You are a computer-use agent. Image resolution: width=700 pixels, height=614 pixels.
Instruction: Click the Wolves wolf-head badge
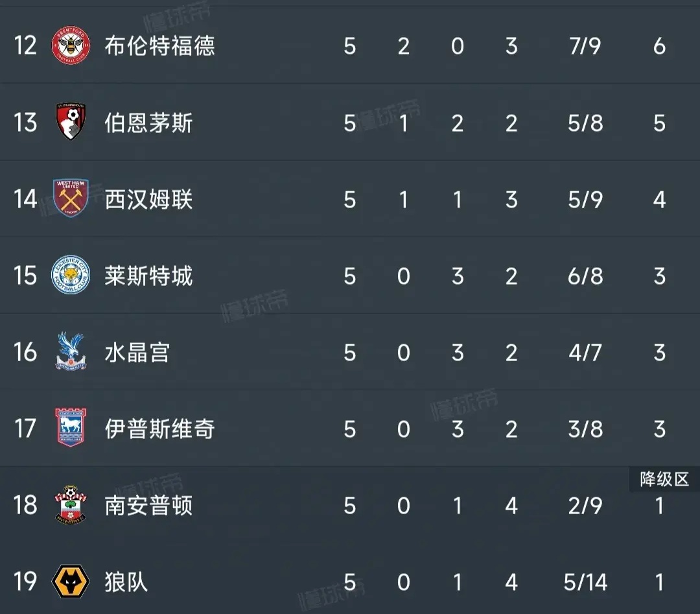point(69,582)
